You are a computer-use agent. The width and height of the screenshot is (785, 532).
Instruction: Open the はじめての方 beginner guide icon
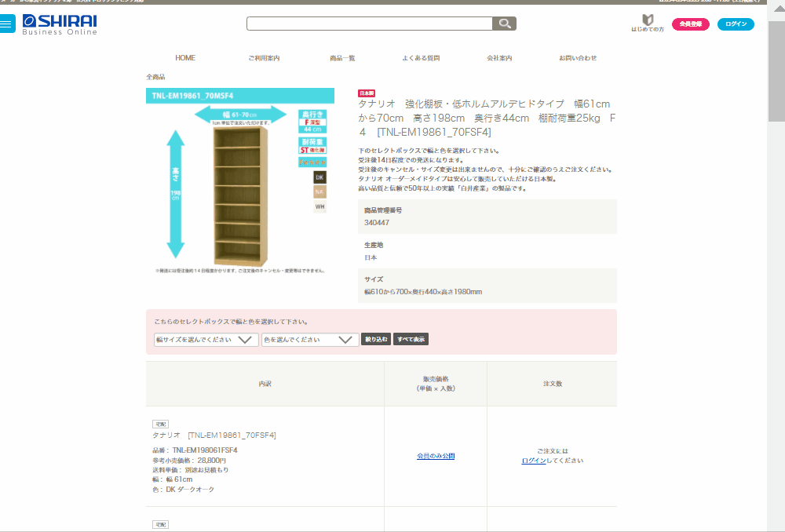pos(648,23)
